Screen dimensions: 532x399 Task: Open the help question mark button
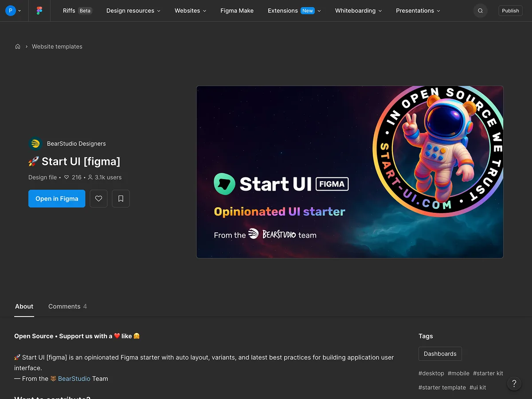514,383
